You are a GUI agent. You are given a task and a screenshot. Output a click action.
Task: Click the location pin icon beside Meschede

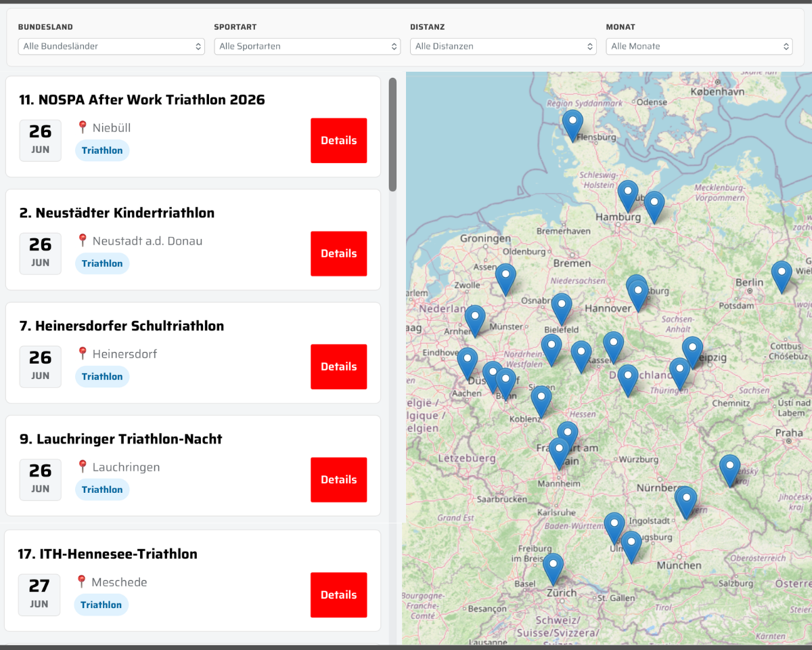(x=81, y=582)
